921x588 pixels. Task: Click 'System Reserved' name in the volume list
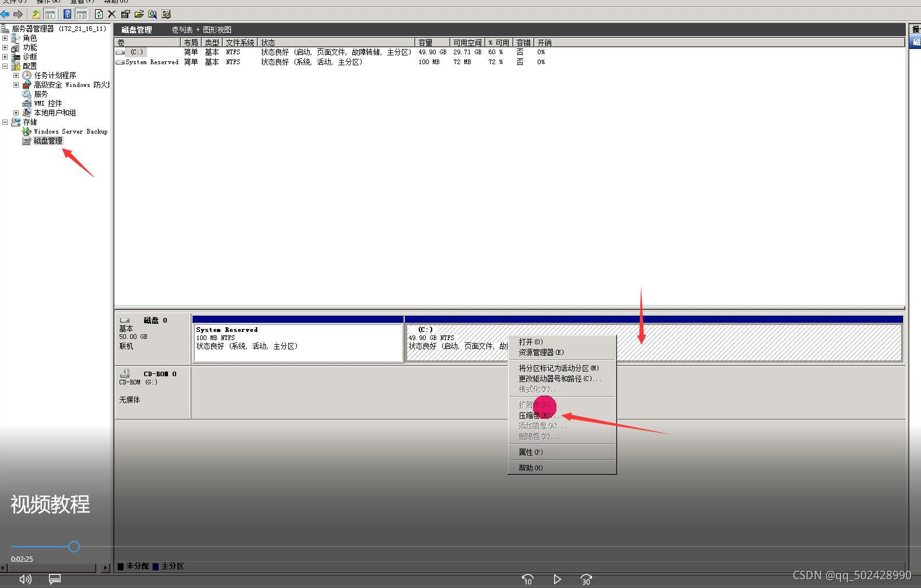pyautogui.click(x=152, y=62)
